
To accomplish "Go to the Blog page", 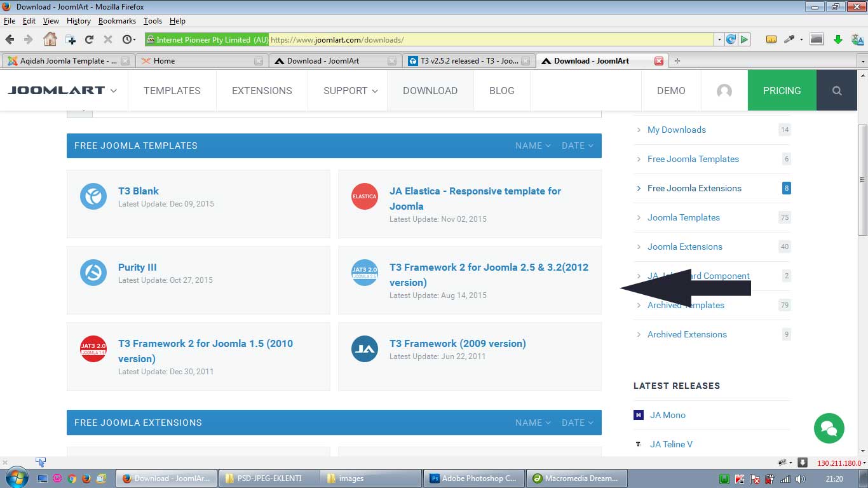I will 502,90.
